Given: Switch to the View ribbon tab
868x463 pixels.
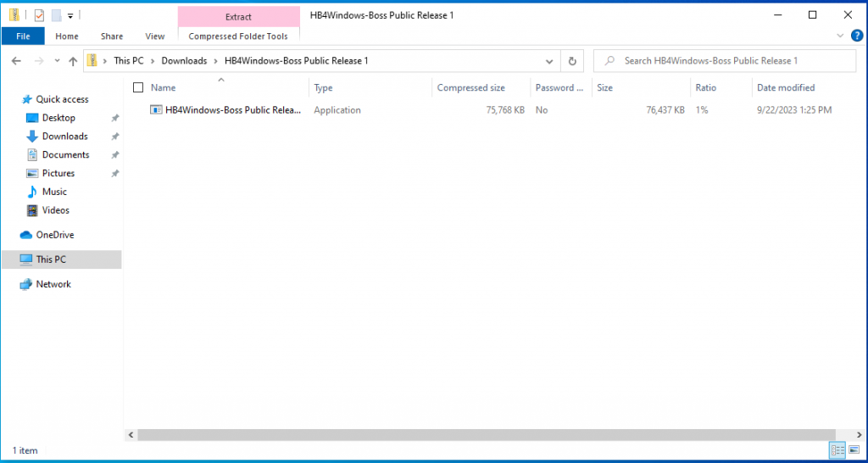Looking at the screenshot, I should click(155, 36).
